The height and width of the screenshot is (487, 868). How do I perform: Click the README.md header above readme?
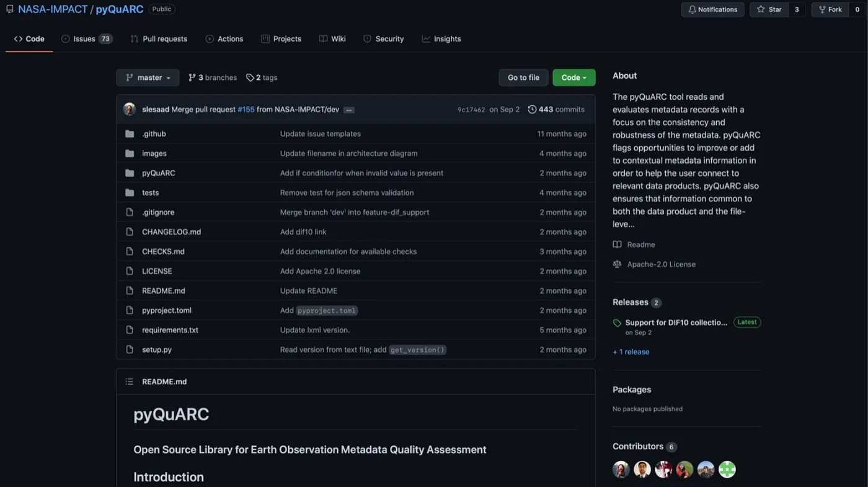click(164, 382)
